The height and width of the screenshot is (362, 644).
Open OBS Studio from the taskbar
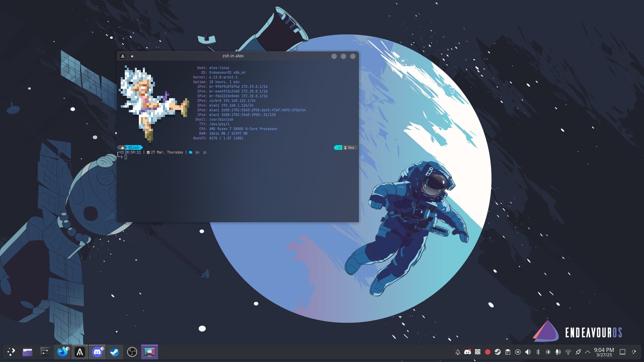tap(132, 352)
